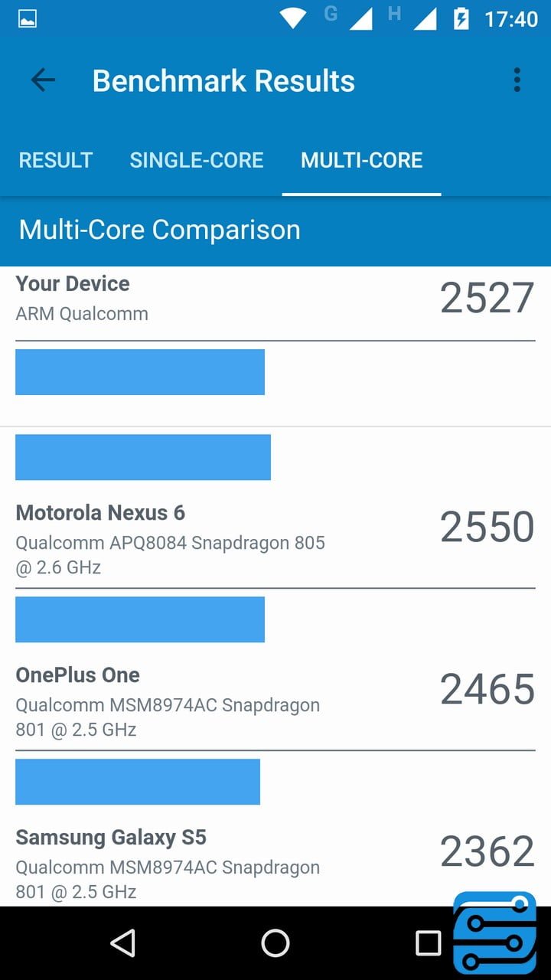Switch to the RESULT tab
The image size is (551, 980).
click(x=56, y=160)
